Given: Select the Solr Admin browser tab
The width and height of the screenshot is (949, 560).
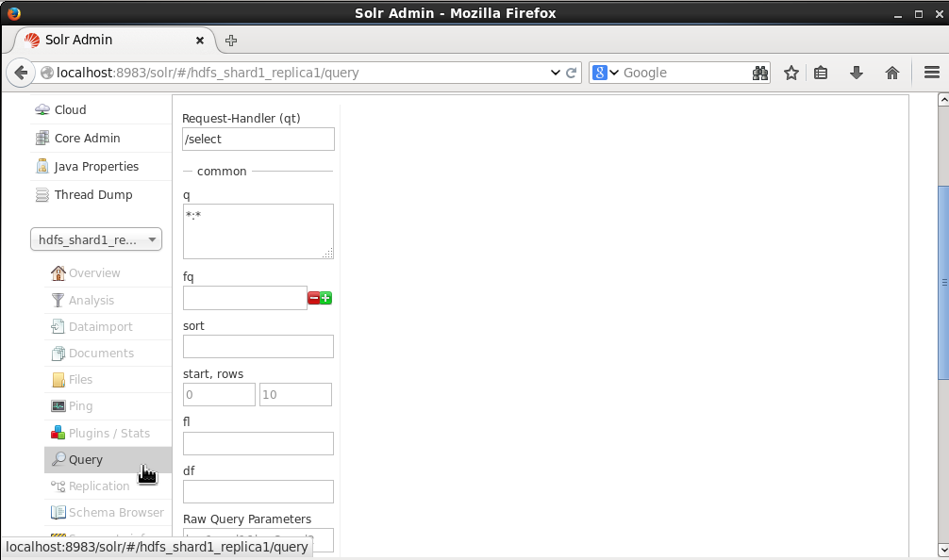Looking at the screenshot, I should point(114,40).
